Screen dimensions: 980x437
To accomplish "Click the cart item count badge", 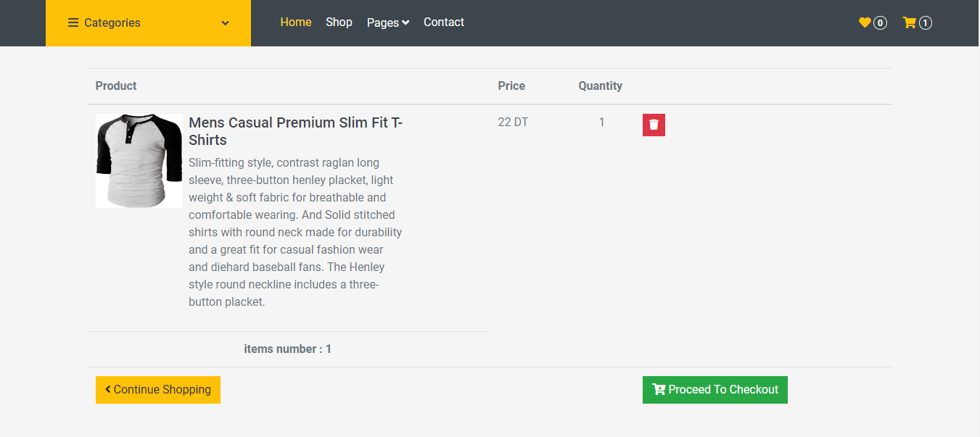I will pyautogui.click(x=926, y=22).
